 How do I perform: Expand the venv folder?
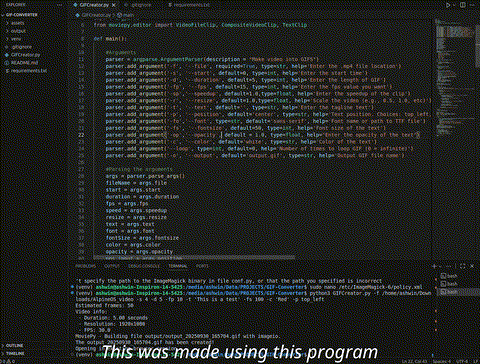(16, 39)
